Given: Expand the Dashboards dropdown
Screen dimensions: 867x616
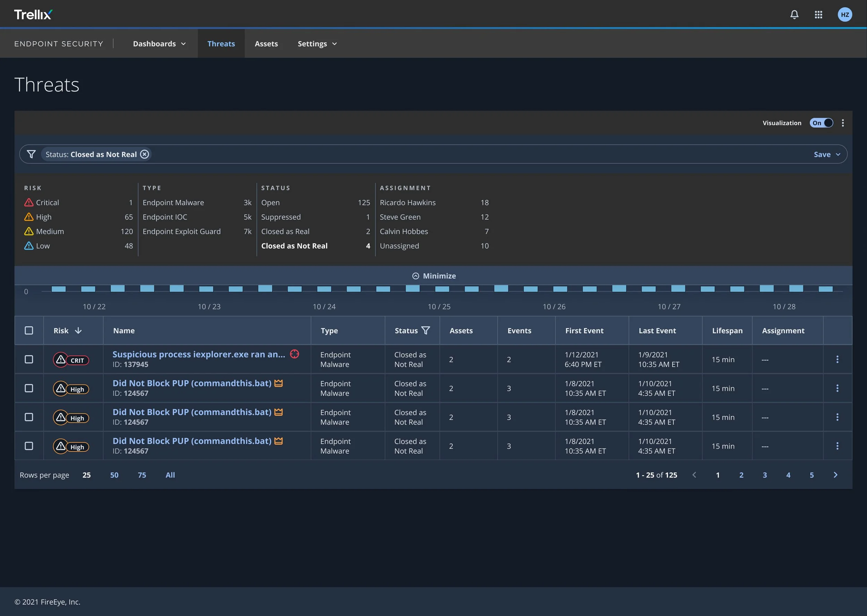Looking at the screenshot, I should [160, 43].
